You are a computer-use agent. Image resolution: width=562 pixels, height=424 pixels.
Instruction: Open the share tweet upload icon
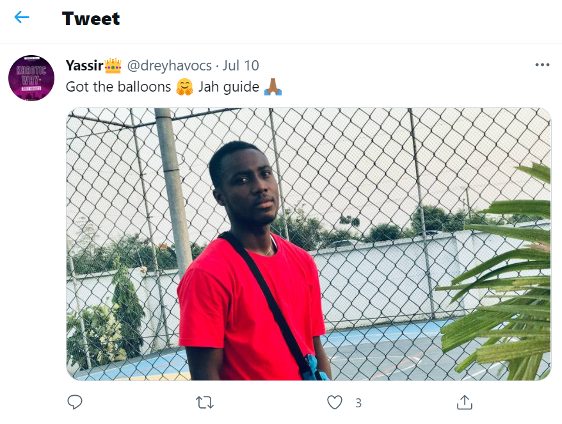coord(465,402)
